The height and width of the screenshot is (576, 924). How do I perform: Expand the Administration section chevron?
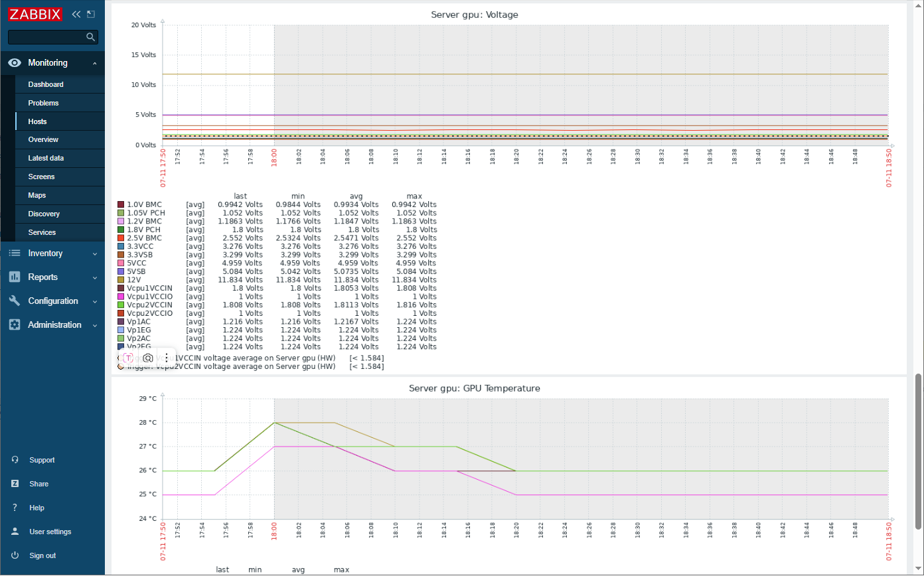[x=95, y=325]
